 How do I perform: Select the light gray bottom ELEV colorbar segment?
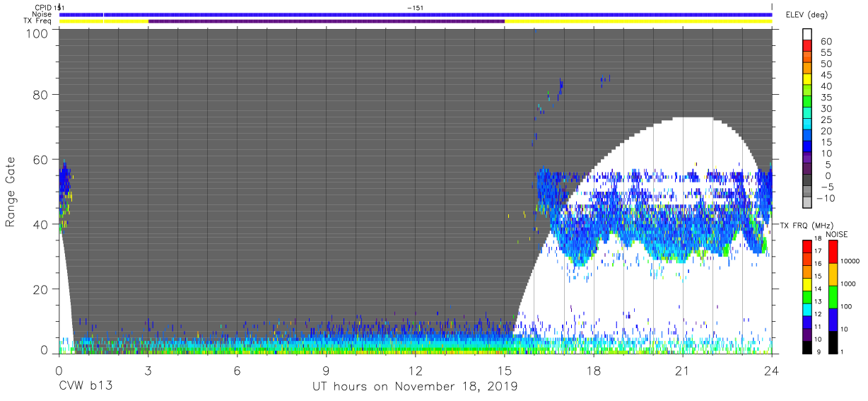pos(808,202)
